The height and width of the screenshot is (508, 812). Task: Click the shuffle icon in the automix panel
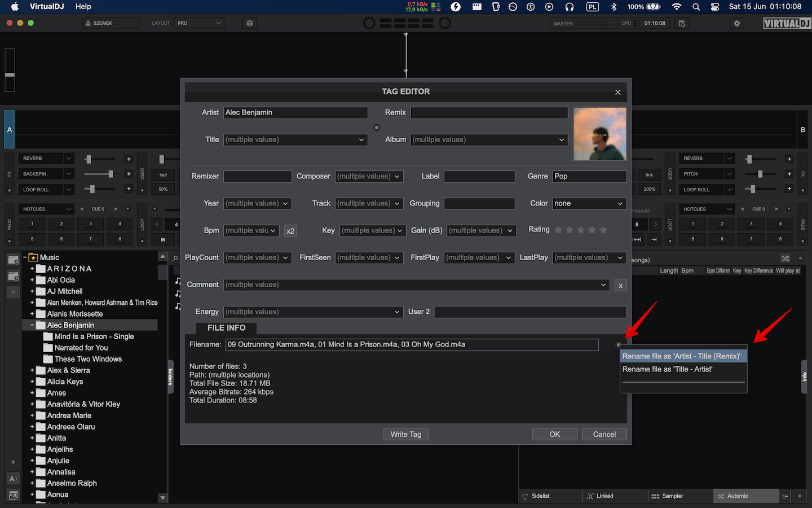click(x=785, y=259)
